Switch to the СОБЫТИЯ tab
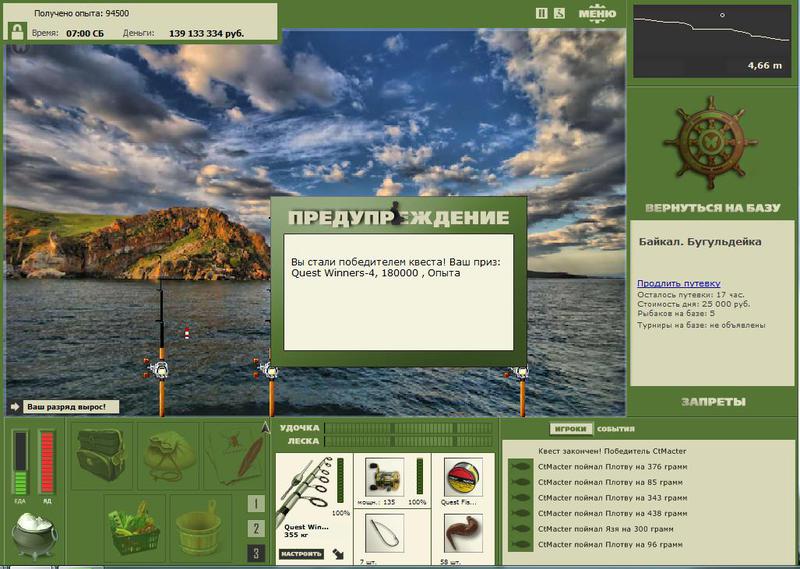The height and width of the screenshot is (569, 800). pyautogui.click(x=616, y=429)
